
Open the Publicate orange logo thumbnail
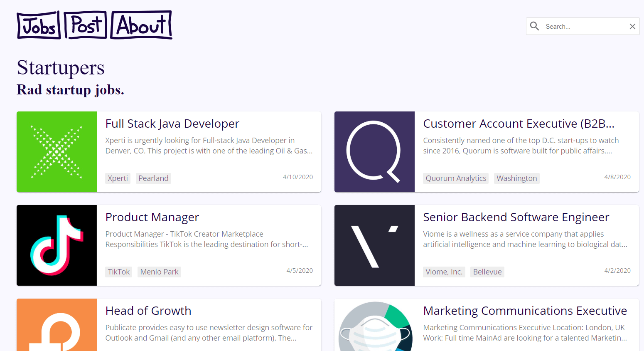pyautogui.click(x=57, y=325)
